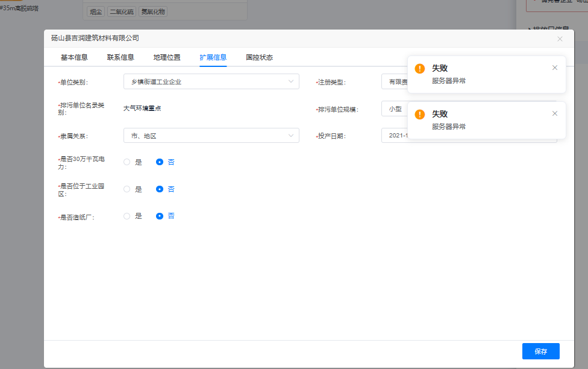This screenshot has height=369, width=588.
Task: Open the 单位类别 dropdown
Action: coord(211,81)
